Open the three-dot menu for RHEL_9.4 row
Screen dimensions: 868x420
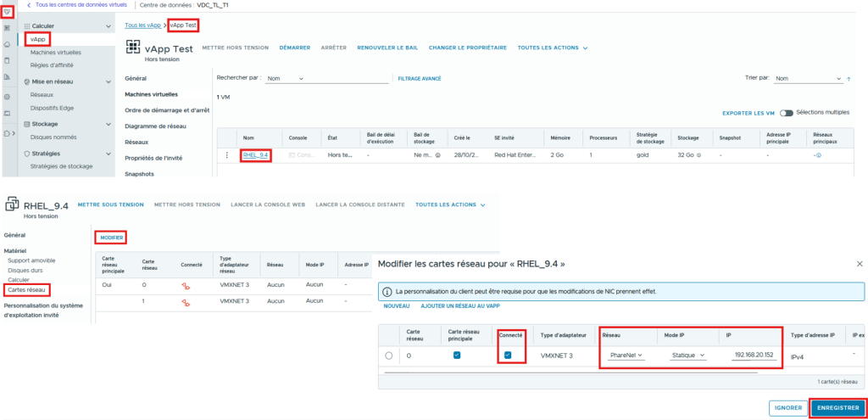(226, 155)
